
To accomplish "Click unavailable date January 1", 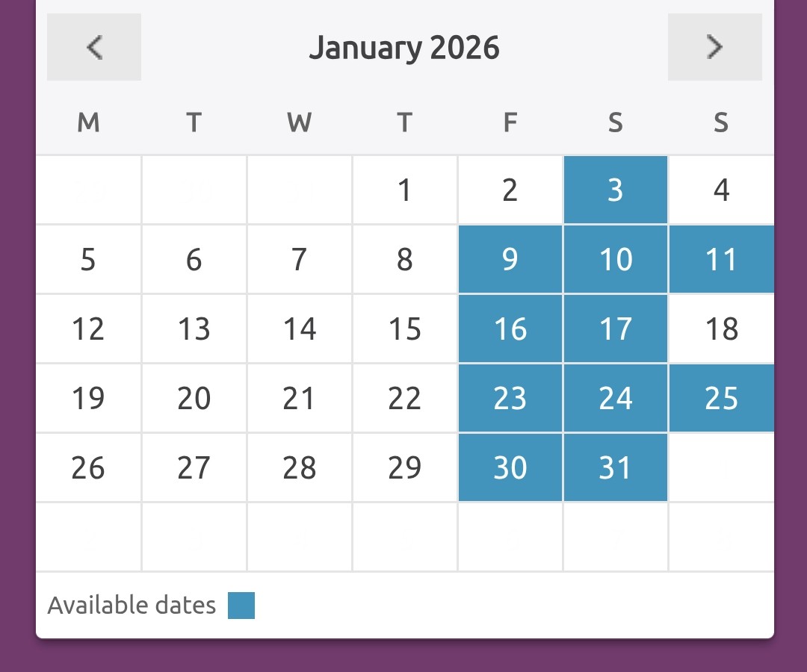I will click(404, 190).
